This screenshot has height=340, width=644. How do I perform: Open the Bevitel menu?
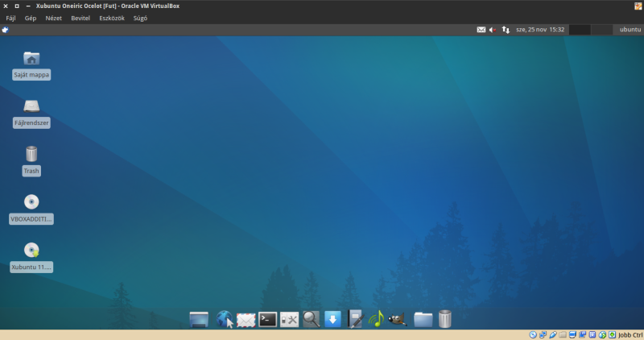[x=80, y=18]
